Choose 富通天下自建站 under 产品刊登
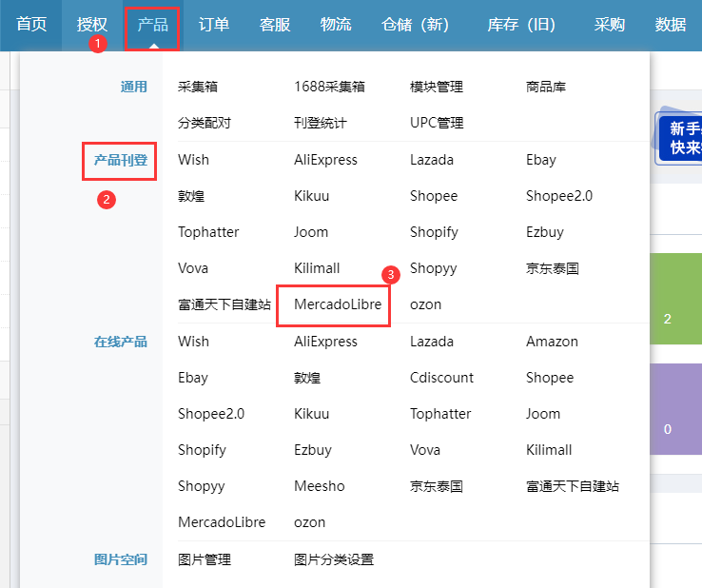Viewport: 702px width, 588px height. [224, 304]
